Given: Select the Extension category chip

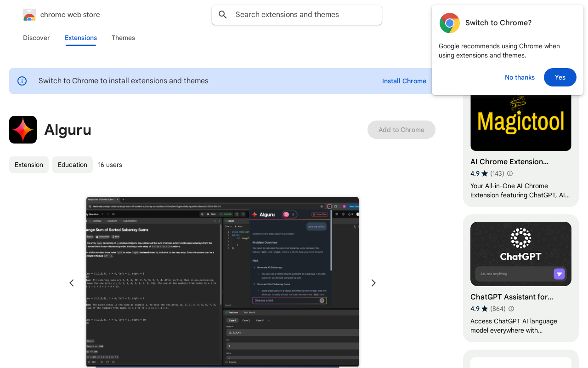Looking at the screenshot, I should pyautogui.click(x=28, y=164).
